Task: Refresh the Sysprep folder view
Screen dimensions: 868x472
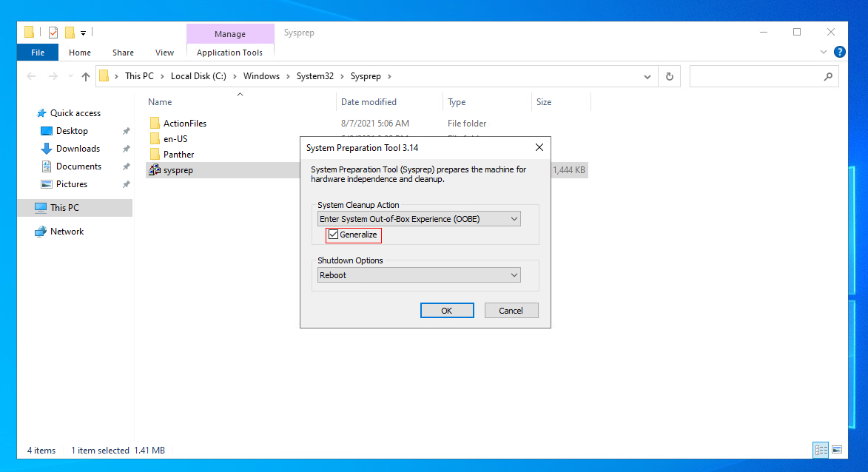Action: click(x=669, y=76)
